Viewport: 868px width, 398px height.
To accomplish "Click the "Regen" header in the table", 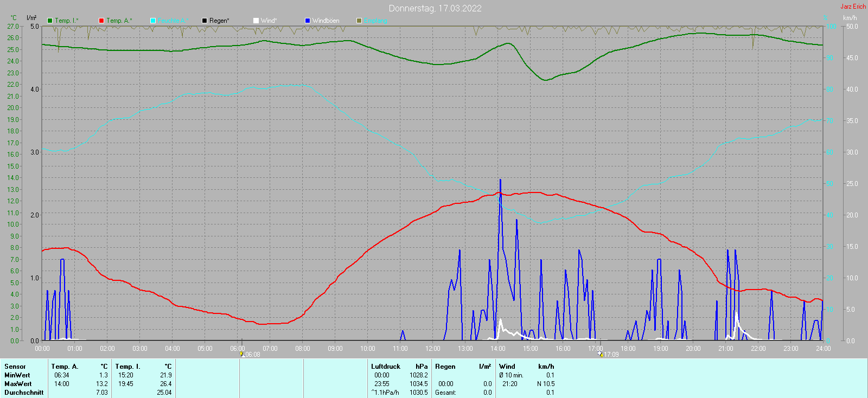I will pyautogui.click(x=445, y=367).
